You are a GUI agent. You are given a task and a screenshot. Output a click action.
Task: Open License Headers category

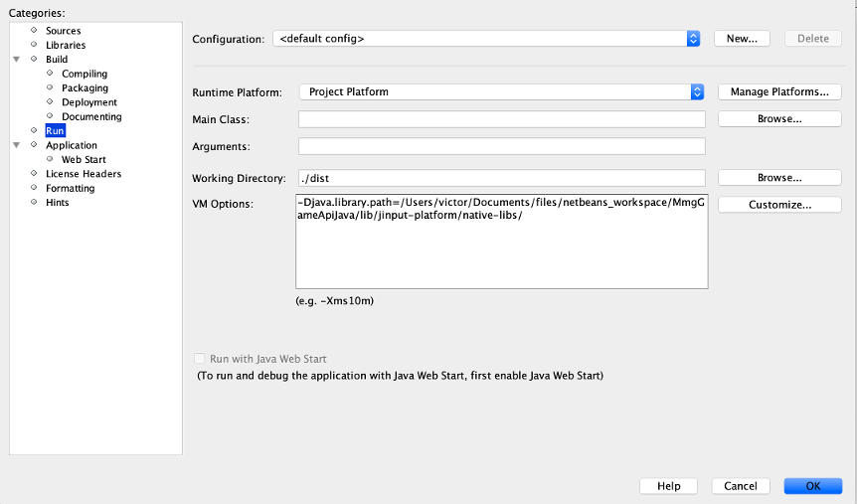83,174
